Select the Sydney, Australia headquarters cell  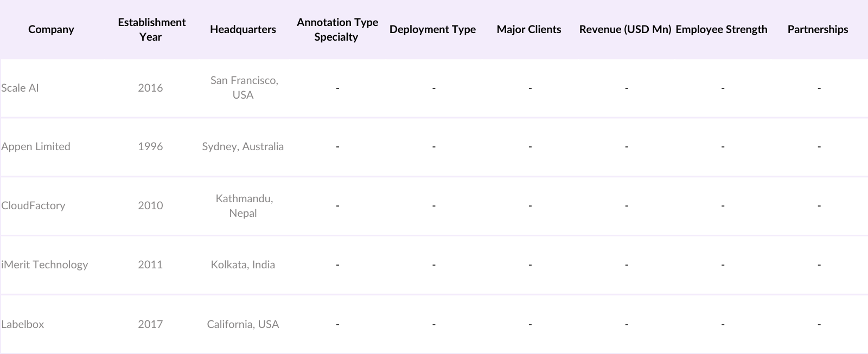pyautogui.click(x=242, y=146)
